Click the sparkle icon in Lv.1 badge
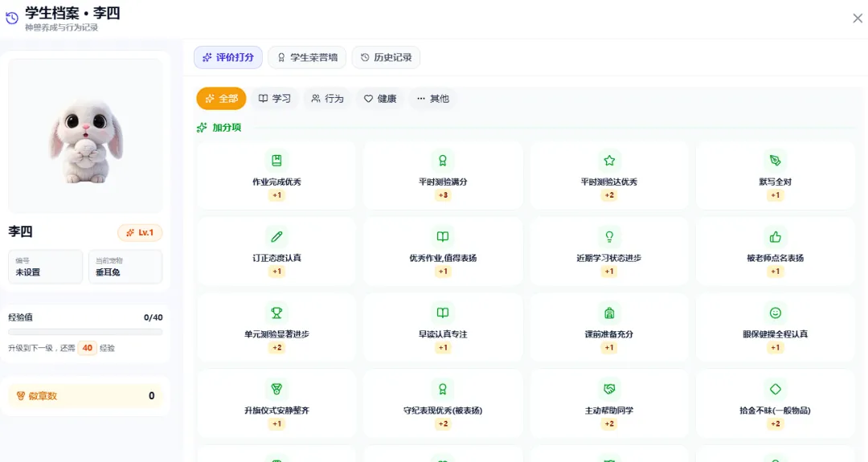Image resolution: width=868 pixels, height=462 pixels. tap(130, 233)
